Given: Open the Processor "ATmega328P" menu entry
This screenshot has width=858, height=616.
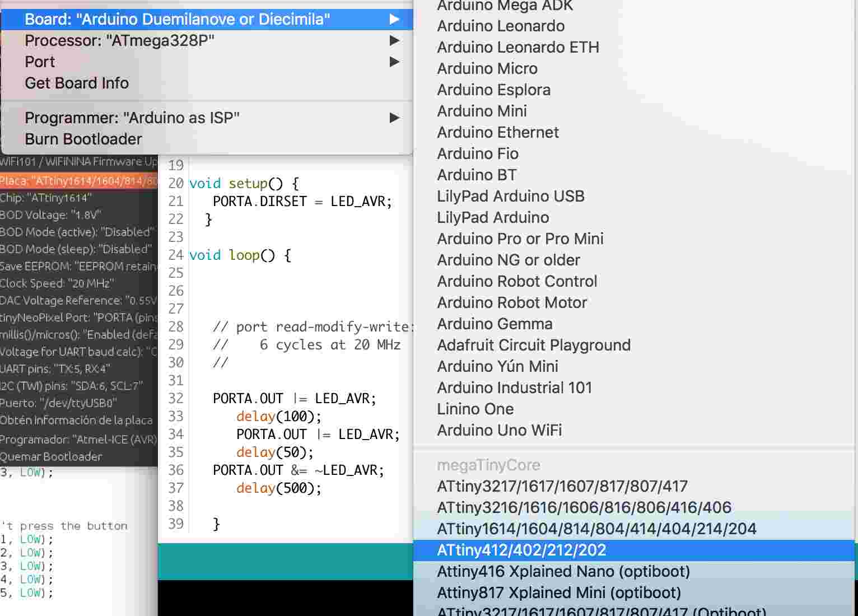Looking at the screenshot, I should pyautogui.click(x=207, y=40).
